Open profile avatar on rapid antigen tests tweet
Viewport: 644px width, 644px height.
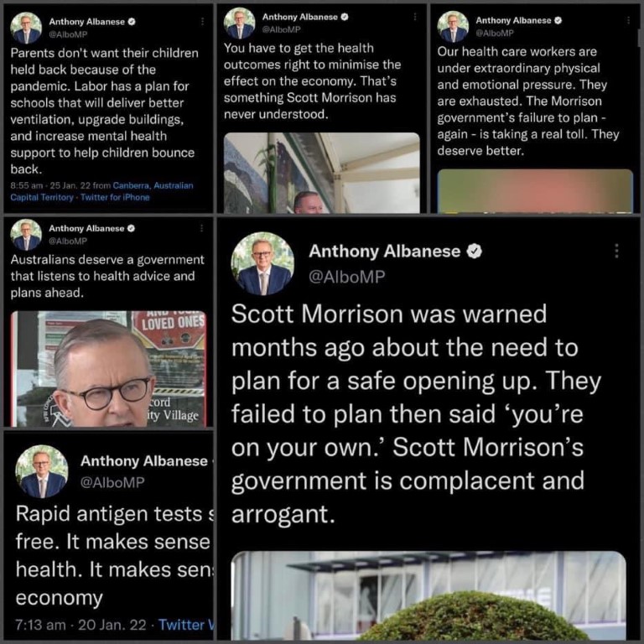coord(42,471)
